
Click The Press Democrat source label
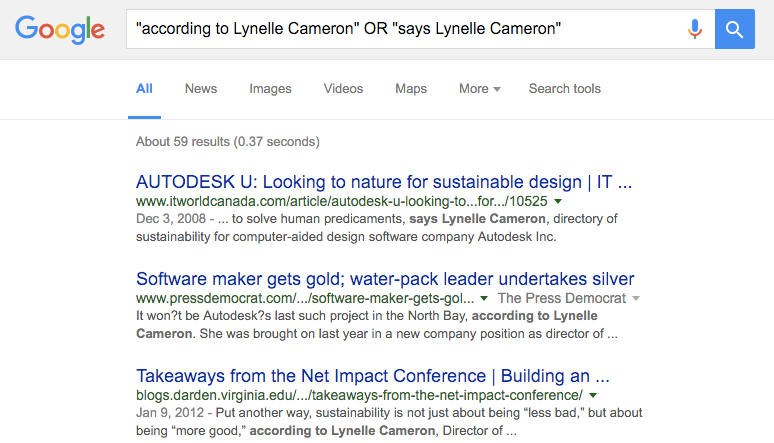[562, 298]
